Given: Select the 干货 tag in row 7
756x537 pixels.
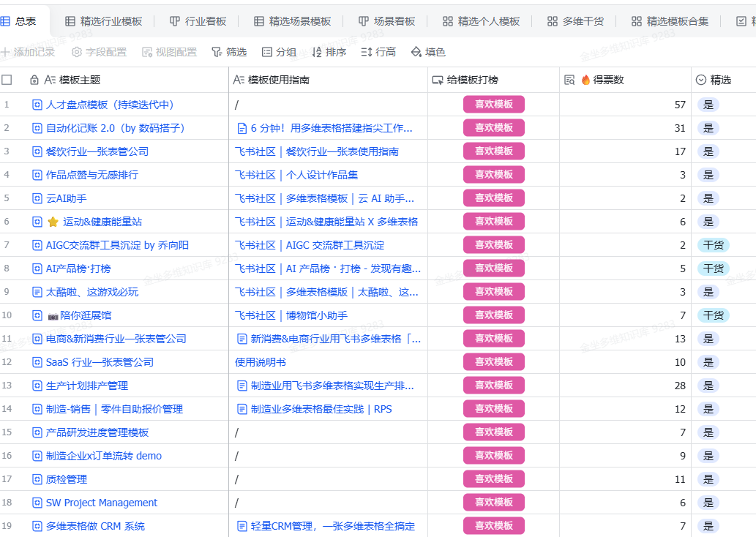Looking at the screenshot, I should (713, 245).
